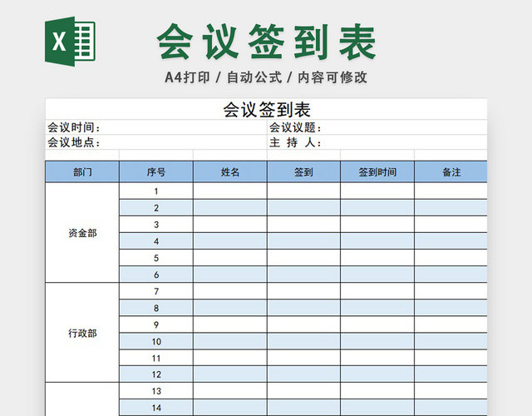The height and width of the screenshot is (416, 532).
Task: Select the cell with sequence number 12
Action: click(156, 374)
